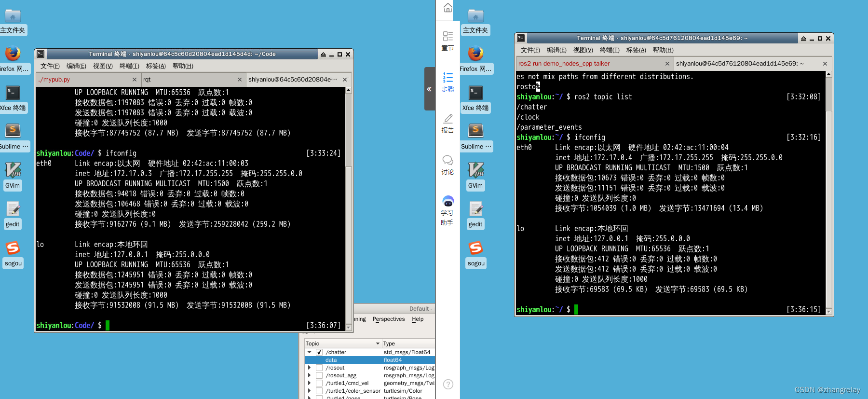Expand the /rosout_agg topic row
The width and height of the screenshot is (868, 399).
(x=310, y=375)
